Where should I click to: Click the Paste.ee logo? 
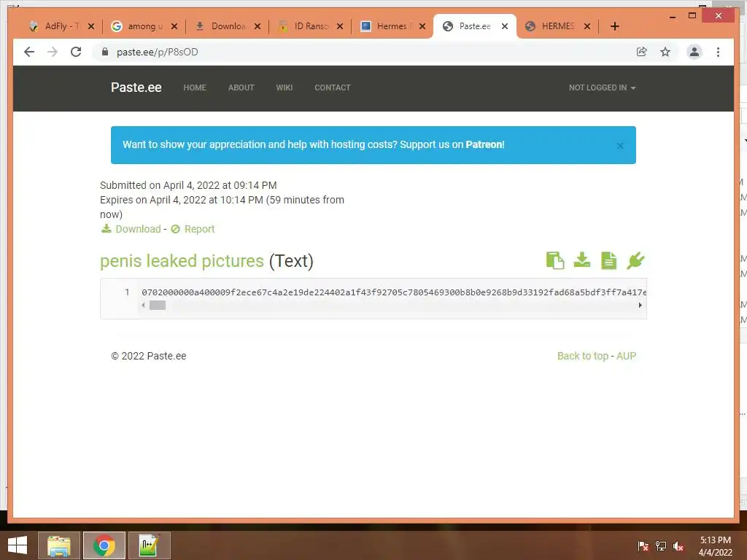pyautogui.click(x=136, y=87)
